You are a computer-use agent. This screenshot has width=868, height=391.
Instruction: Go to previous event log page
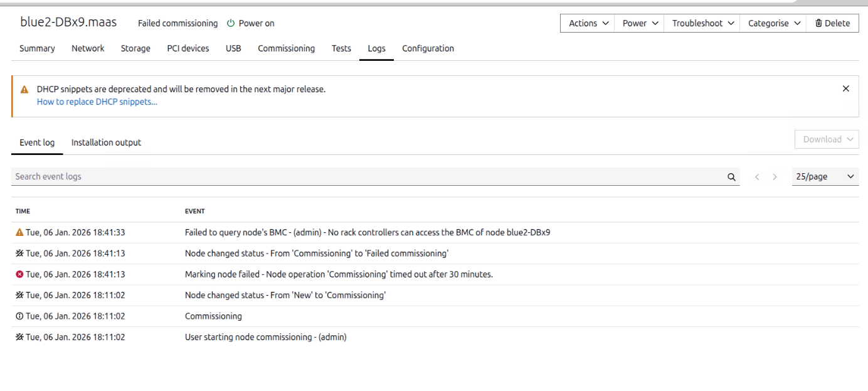(757, 177)
